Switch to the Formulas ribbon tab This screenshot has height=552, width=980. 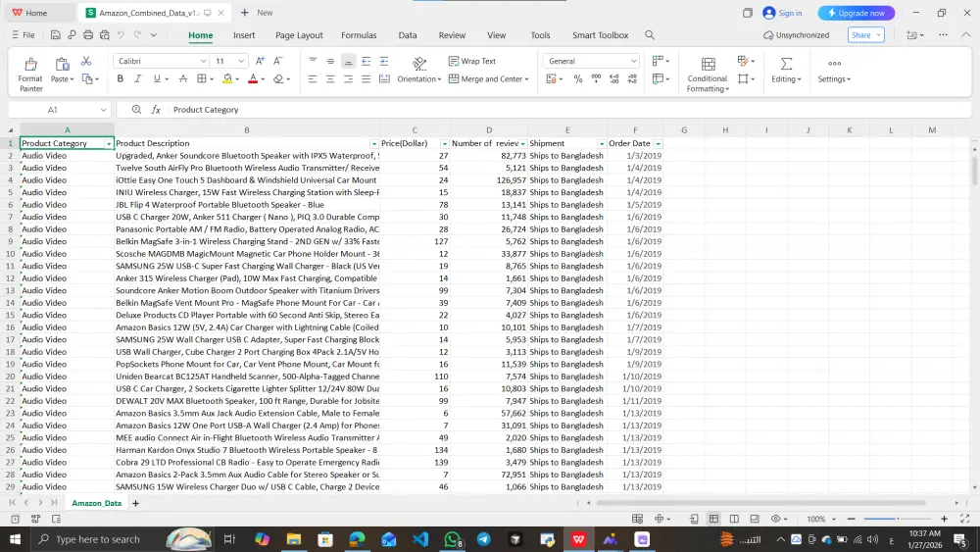pos(359,35)
